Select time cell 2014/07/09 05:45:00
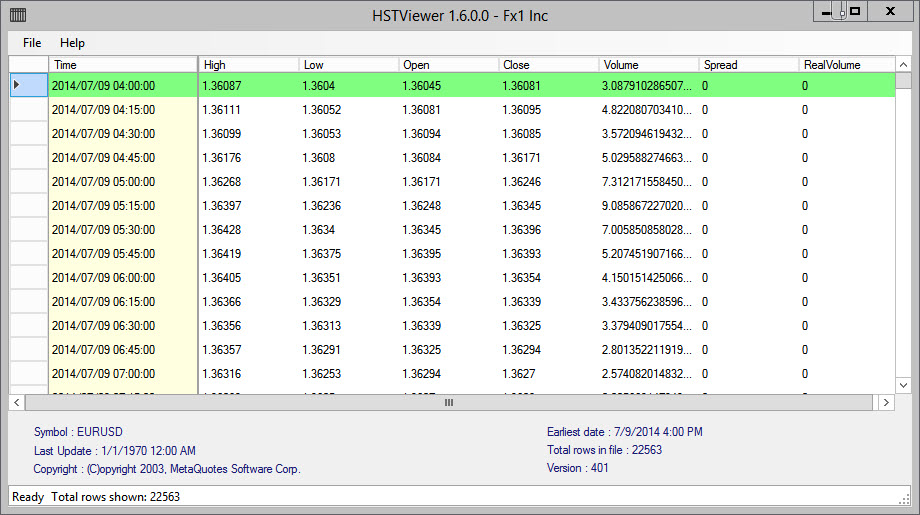Screen dimensions: 920x515 coord(123,254)
